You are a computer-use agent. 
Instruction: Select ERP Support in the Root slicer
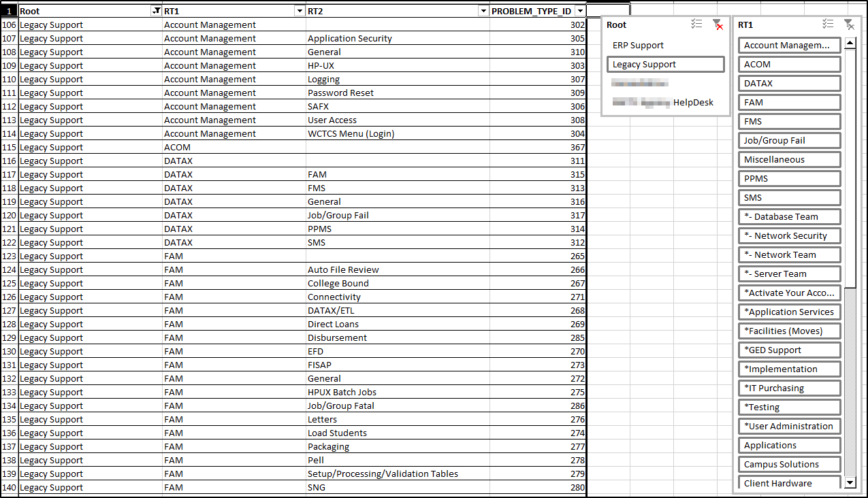(x=665, y=45)
